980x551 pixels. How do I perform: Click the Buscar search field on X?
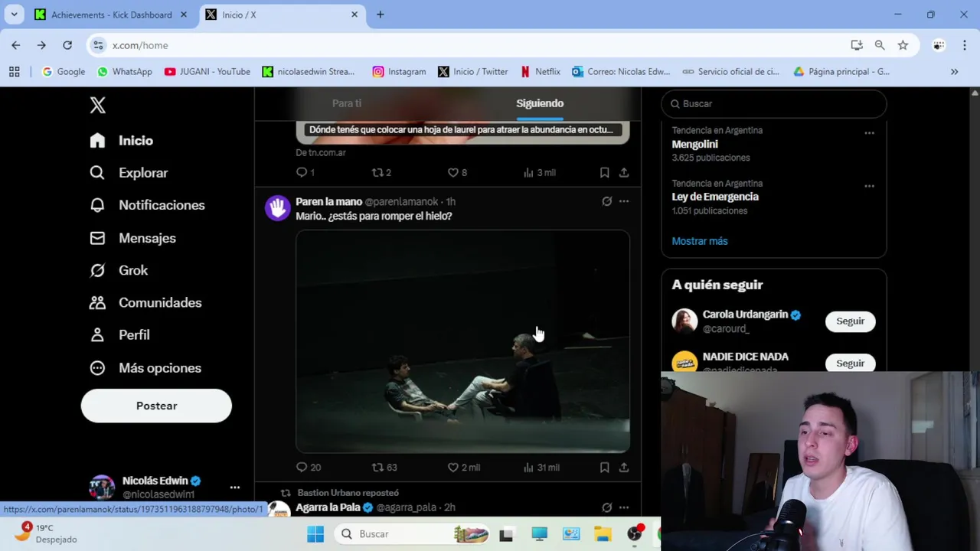tap(774, 104)
